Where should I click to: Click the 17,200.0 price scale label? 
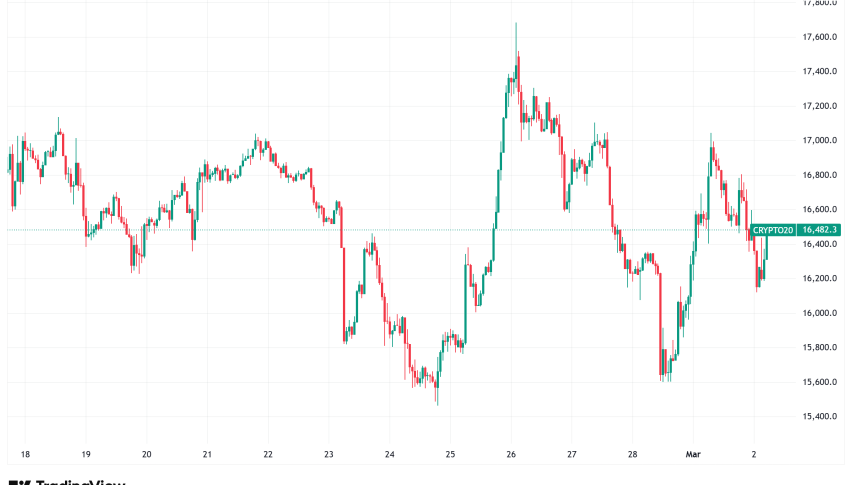click(819, 106)
